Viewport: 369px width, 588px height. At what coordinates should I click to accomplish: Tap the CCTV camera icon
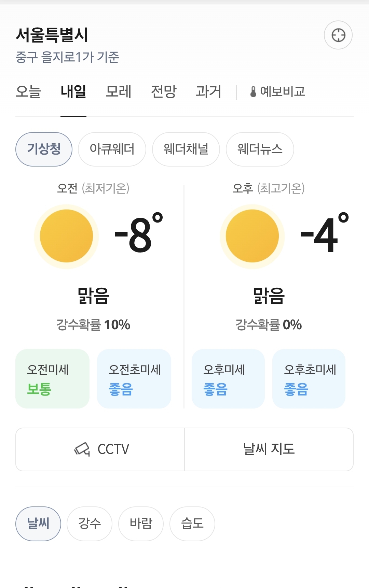click(x=82, y=449)
